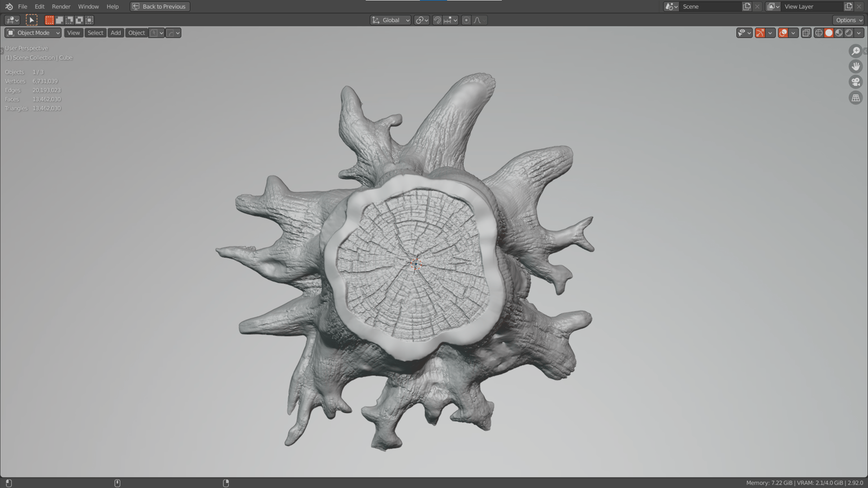Click the Back to Previous button
Screen dimensions: 868x488
[x=160, y=6]
